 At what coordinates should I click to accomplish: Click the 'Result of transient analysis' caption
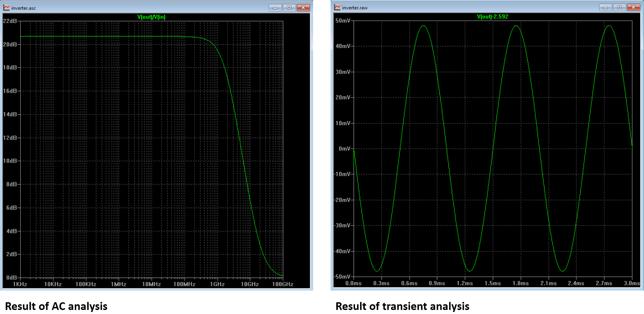pyautogui.click(x=402, y=306)
